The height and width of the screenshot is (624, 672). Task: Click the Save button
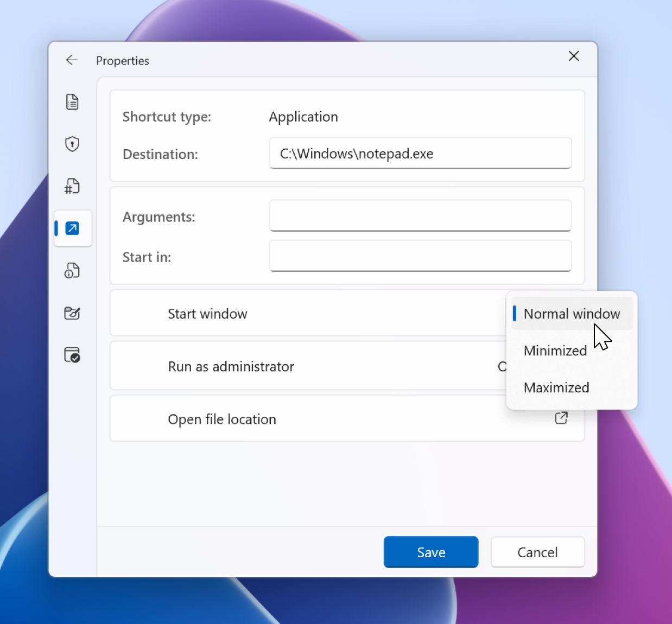point(430,552)
